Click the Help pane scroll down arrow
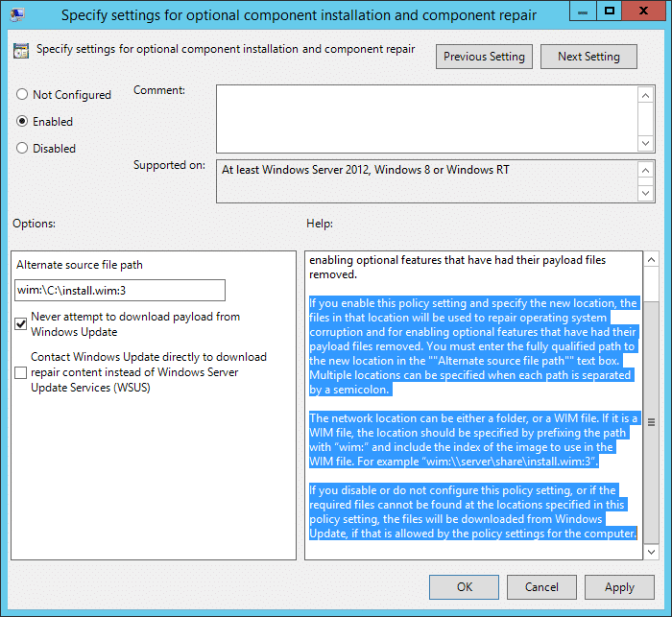The image size is (672, 617). 650,552
